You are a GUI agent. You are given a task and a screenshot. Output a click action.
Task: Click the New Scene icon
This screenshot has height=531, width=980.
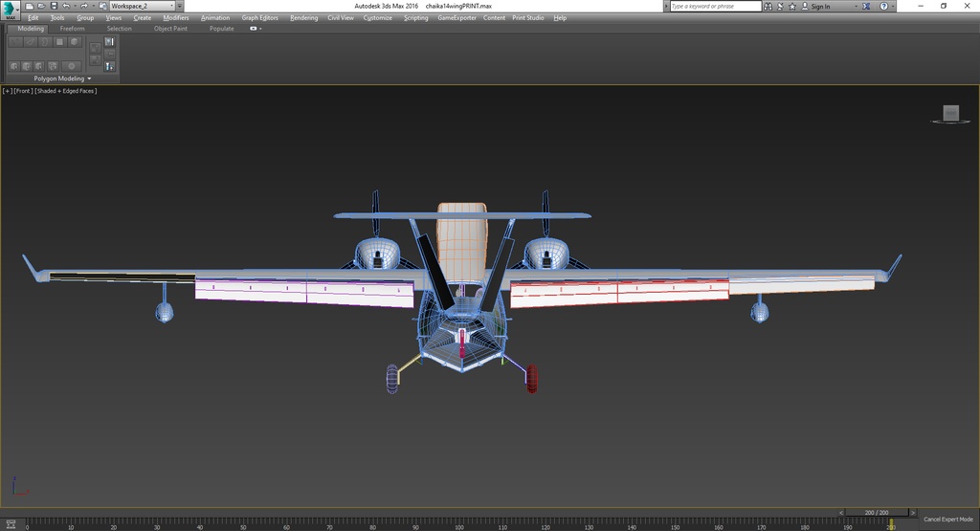click(30, 6)
